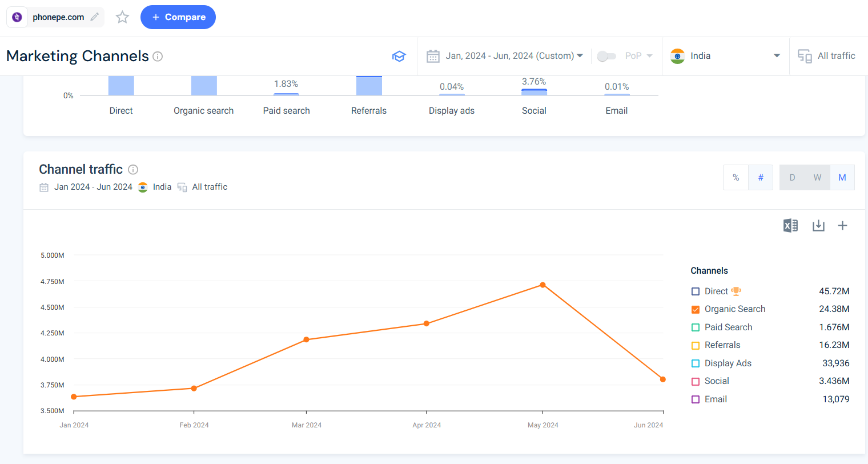Click the Organic search bar in top chart
This screenshot has height=464, width=868.
pyautogui.click(x=204, y=86)
